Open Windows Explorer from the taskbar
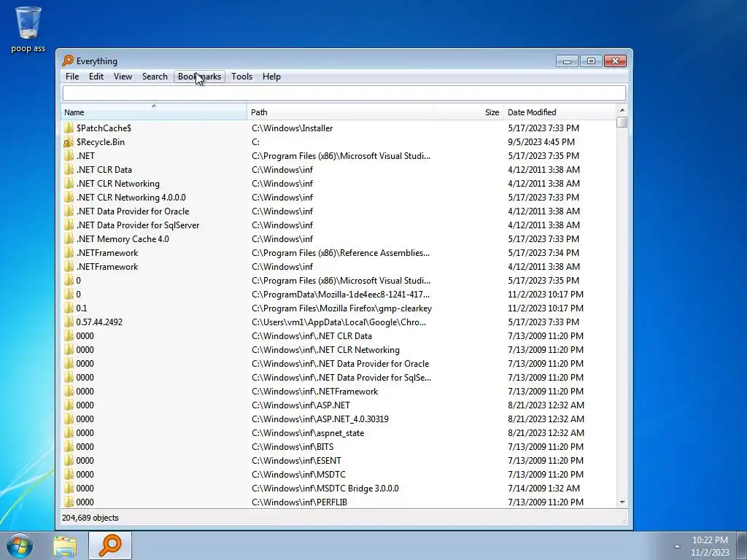The image size is (747, 560). (x=65, y=546)
